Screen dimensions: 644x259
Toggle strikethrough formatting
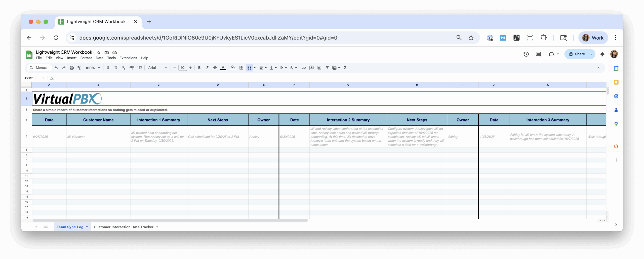(x=215, y=68)
